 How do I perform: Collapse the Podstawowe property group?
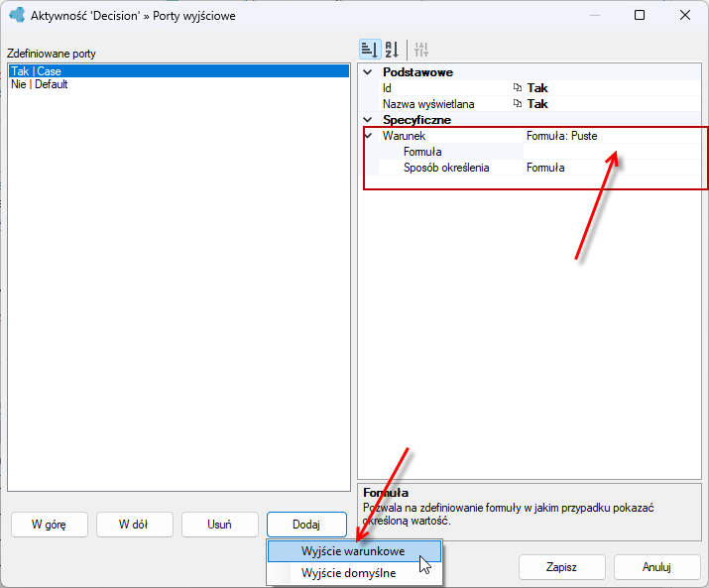click(368, 72)
